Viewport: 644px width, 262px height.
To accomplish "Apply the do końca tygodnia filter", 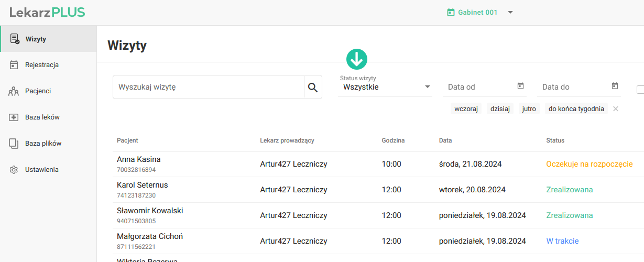I will pos(576,109).
